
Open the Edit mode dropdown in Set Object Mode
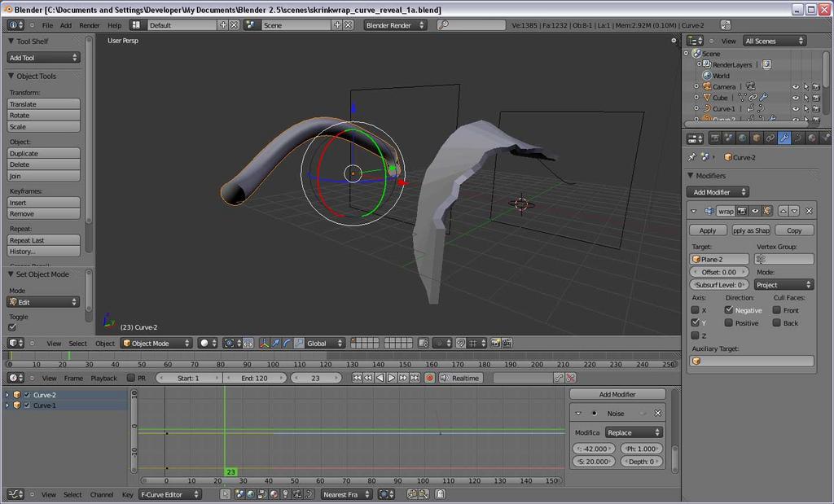point(44,302)
